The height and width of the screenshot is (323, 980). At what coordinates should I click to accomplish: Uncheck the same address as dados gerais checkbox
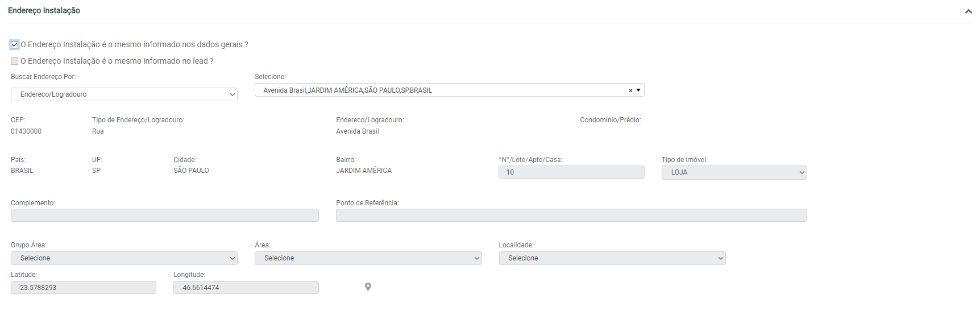point(15,45)
